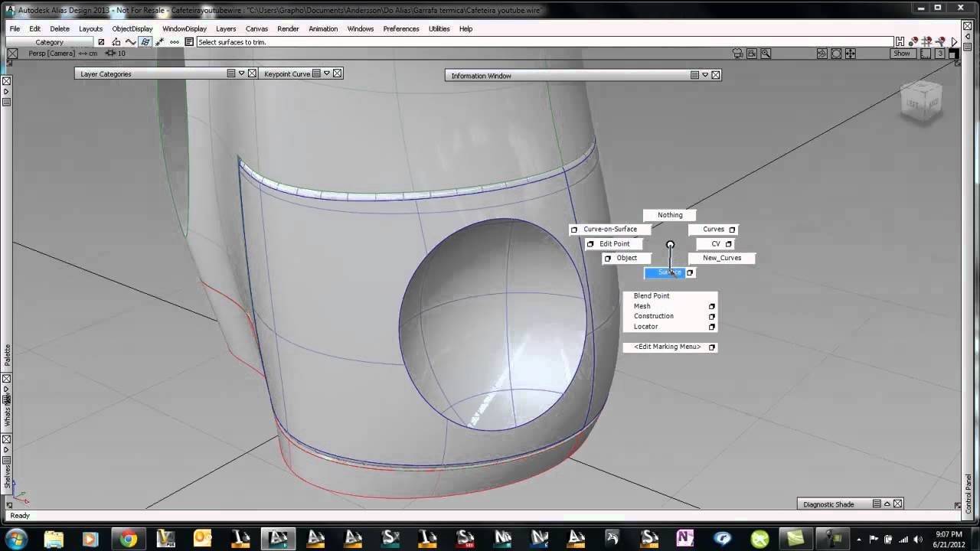The image size is (980, 551).
Task: Click the black and white viewport layout icon
Action: [x=953, y=54]
